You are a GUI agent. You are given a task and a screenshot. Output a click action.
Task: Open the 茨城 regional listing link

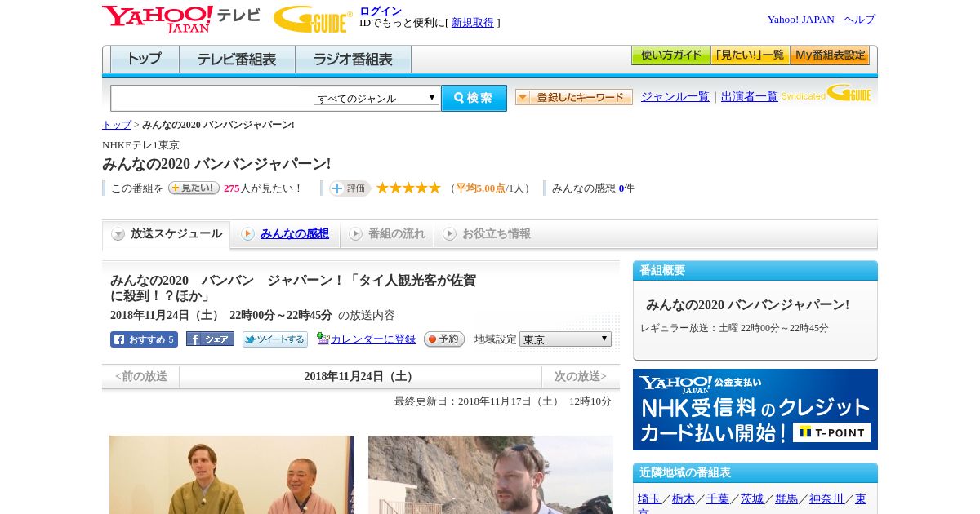752,498
